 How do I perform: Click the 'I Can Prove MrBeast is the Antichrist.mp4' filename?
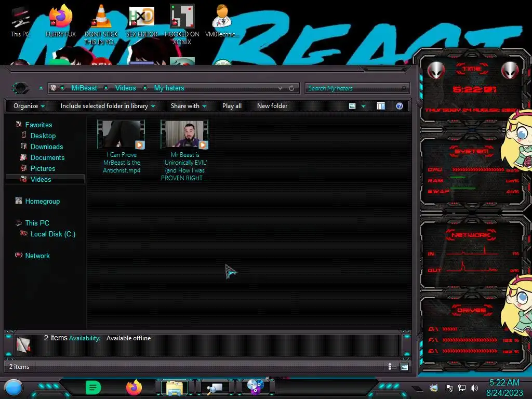122,163
